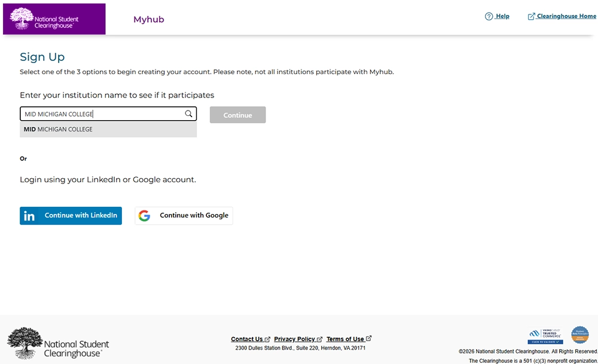
Task: Click the external link icon beside Clearinghouse Home
Action: click(x=531, y=16)
